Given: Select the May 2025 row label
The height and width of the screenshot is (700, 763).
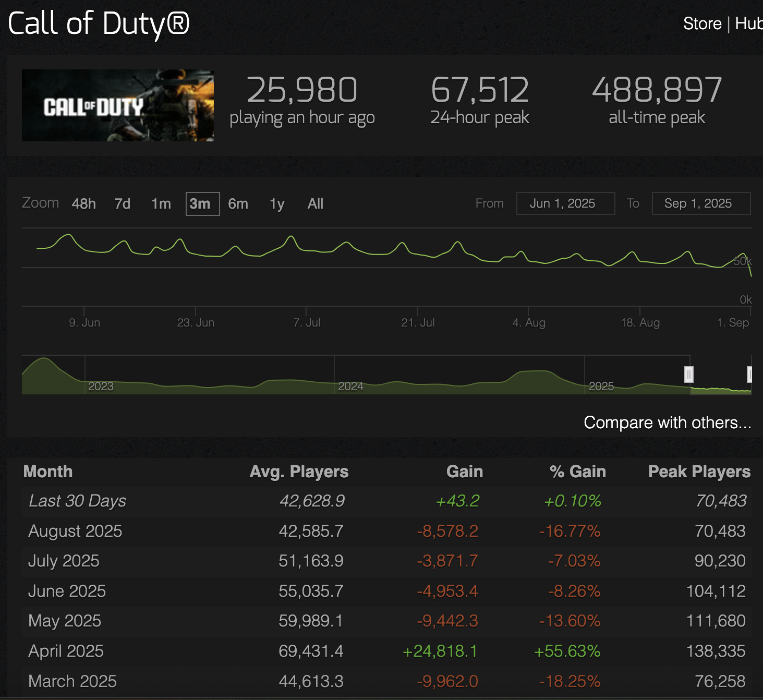Looking at the screenshot, I should (x=65, y=621).
